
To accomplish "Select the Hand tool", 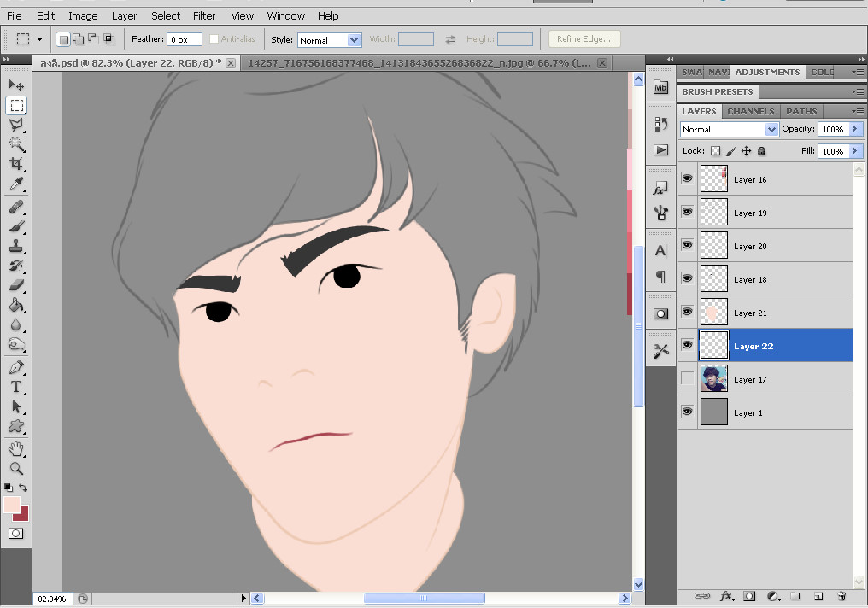I will click(16, 448).
